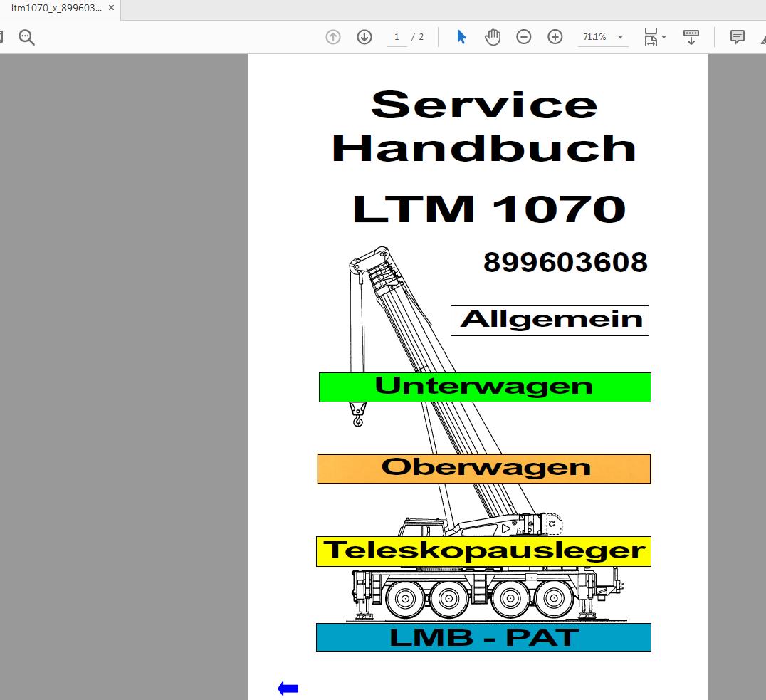Click the 899603608 document number text

(565, 263)
